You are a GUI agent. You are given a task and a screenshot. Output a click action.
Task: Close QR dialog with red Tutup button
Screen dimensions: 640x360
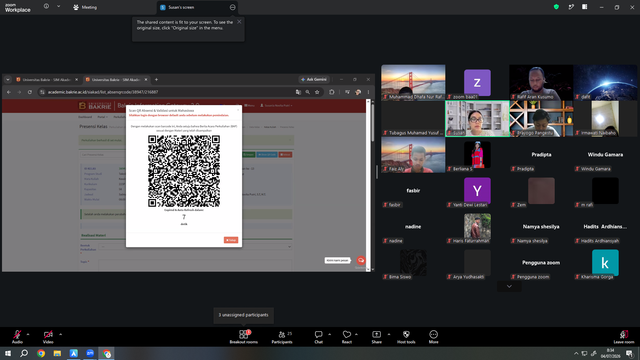point(231,240)
